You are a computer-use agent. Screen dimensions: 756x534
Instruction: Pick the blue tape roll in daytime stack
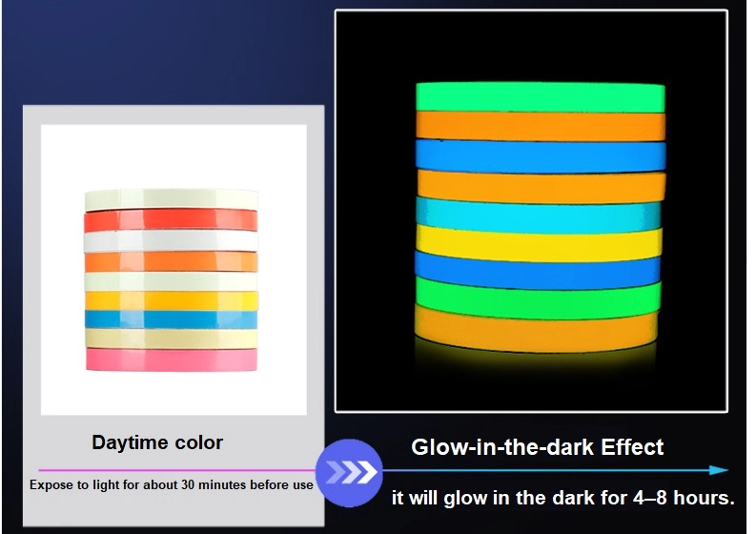[x=172, y=319]
